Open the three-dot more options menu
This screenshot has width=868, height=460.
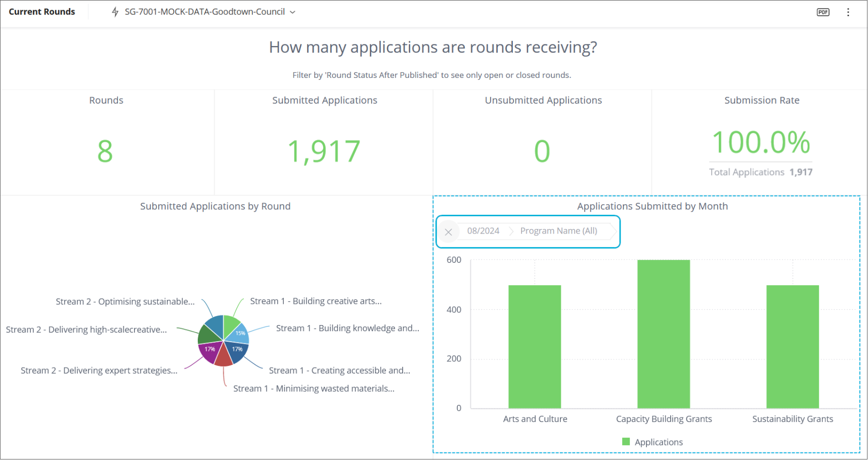click(848, 12)
